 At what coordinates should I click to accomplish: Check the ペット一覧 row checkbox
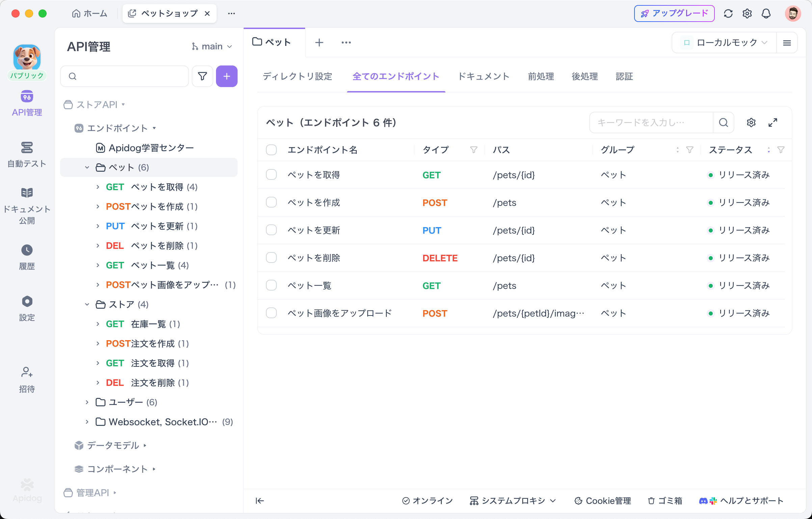(271, 285)
